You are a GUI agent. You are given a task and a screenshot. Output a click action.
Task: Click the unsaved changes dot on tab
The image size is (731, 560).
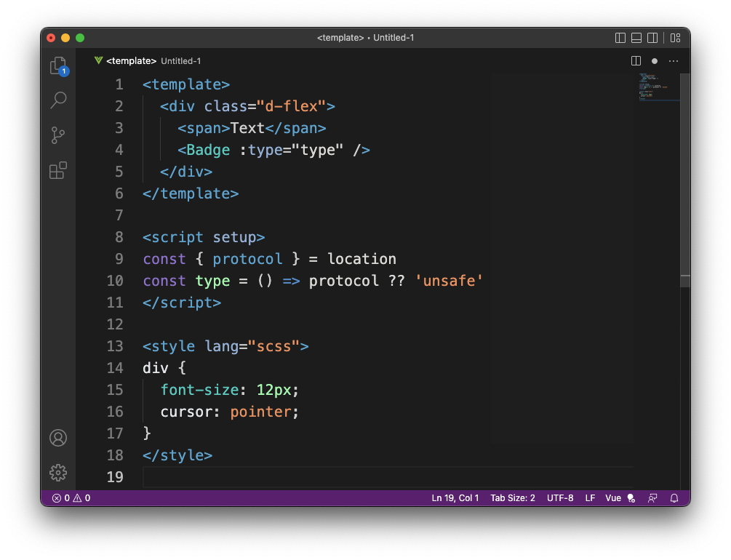(655, 61)
